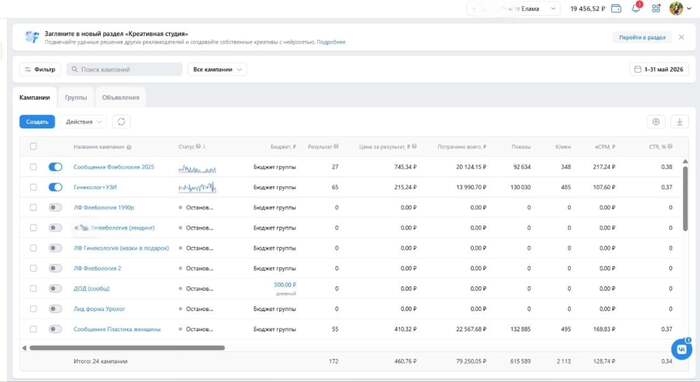Click the info icon in Результат header
This screenshot has height=382, width=700.
click(336, 146)
